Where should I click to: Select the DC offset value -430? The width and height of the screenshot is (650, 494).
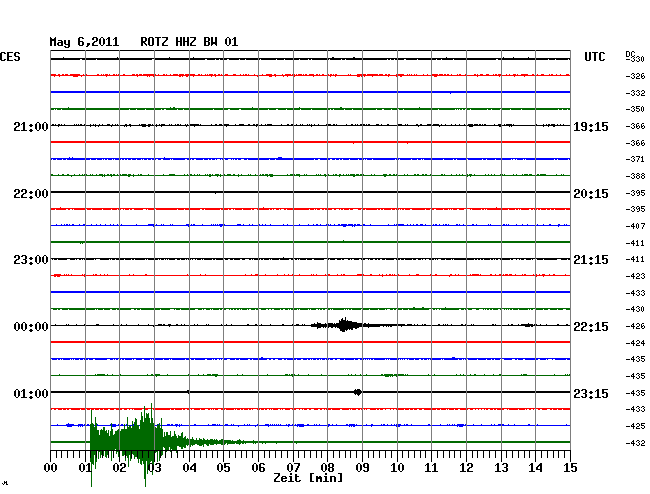tap(635, 309)
